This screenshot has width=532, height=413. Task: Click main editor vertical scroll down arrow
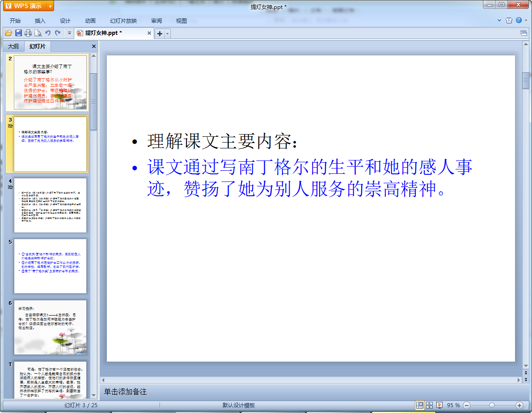[x=526, y=366]
